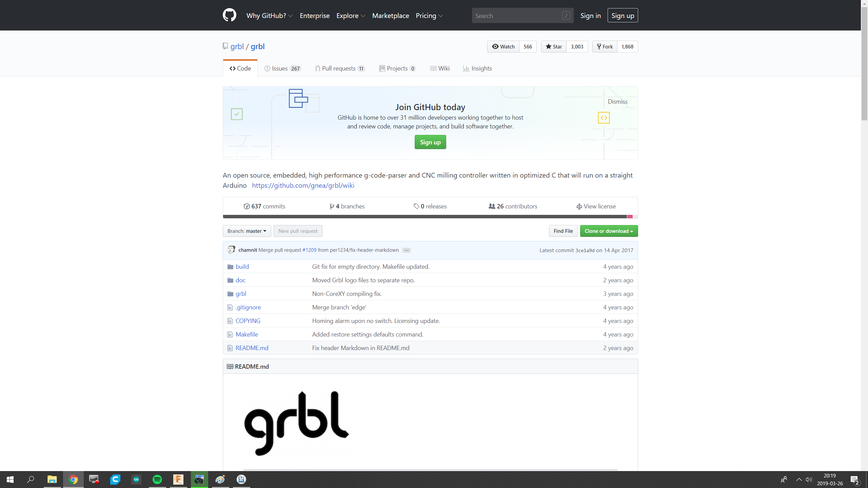Launch Spotify from the taskbar
Viewport: 868px width, 488px height.
tap(157, 479)
